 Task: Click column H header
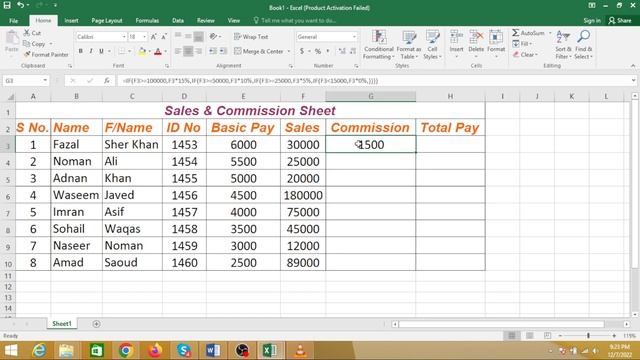(450, 96)
